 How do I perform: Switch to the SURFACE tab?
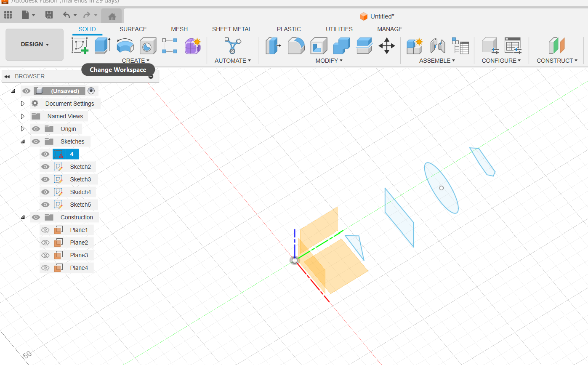[133, 29]
